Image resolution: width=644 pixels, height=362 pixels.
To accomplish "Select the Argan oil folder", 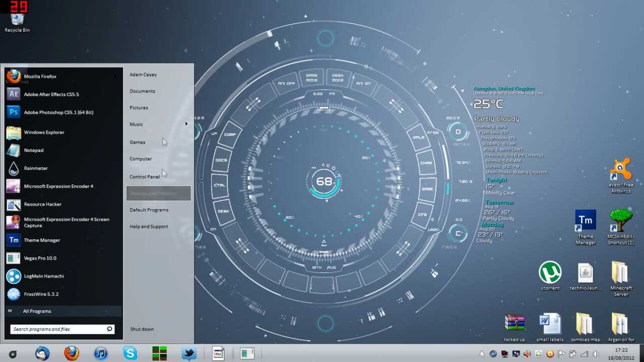I will pos(620,328).
